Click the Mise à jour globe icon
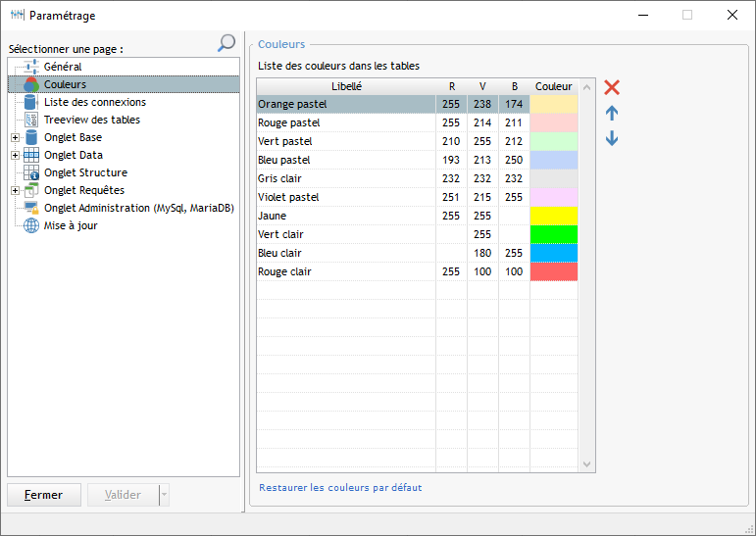Screen dimensions: 756x536 click(31, 225)
